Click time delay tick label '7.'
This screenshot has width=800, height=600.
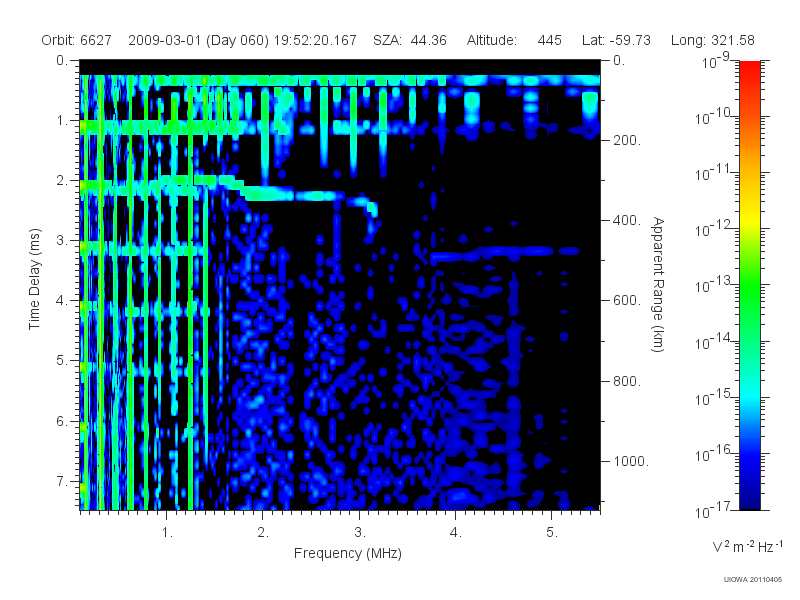[62, 481]
